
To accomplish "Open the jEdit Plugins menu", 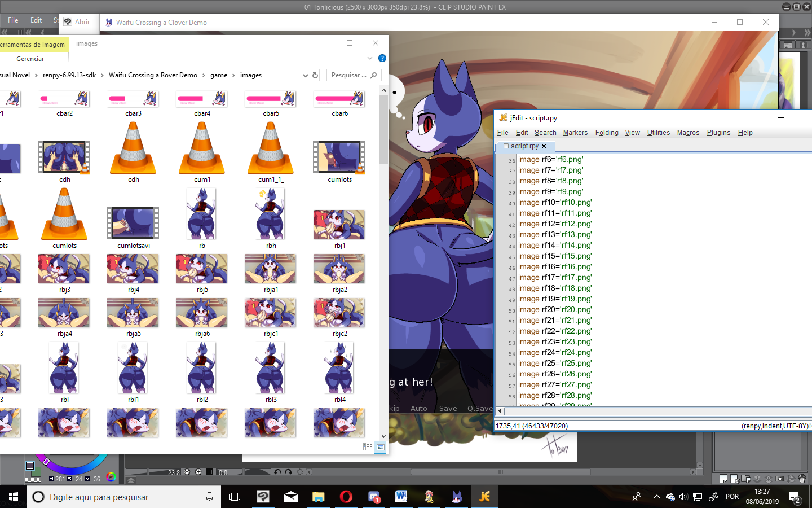I will (x=718, y=133).
